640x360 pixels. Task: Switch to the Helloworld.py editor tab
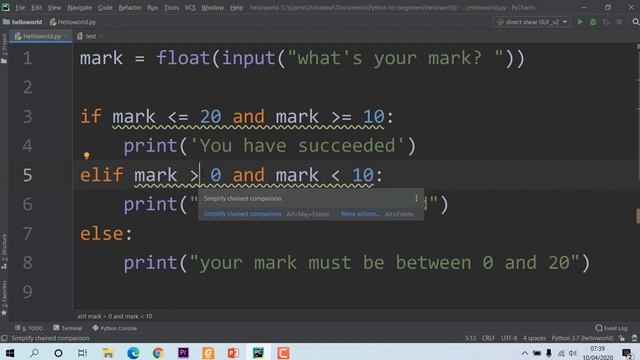pyautogui.click(x=41, y=36)
